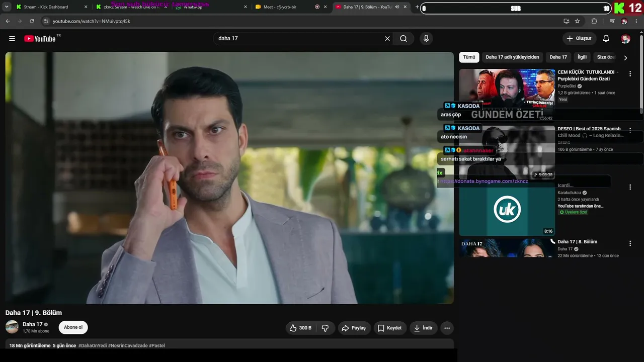Close the Stream - Kick Dashboard tab

[86, 7]
